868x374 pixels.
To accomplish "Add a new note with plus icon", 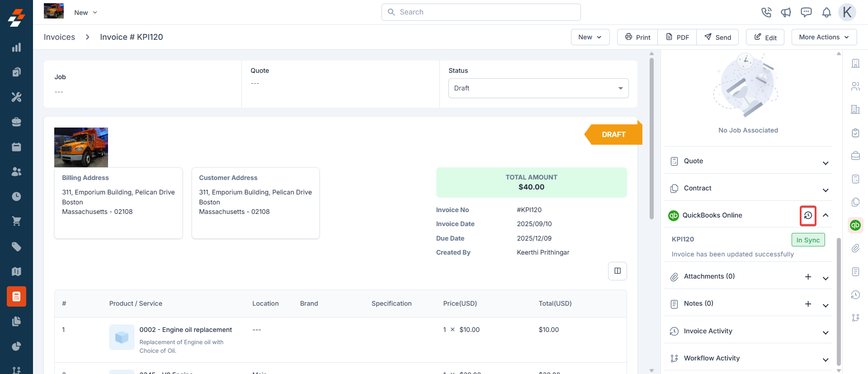I will tap(808, 304).
